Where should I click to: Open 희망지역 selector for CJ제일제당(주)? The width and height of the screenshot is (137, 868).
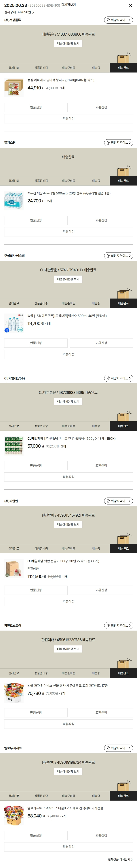pyautogui.click(x=119, y=378)
